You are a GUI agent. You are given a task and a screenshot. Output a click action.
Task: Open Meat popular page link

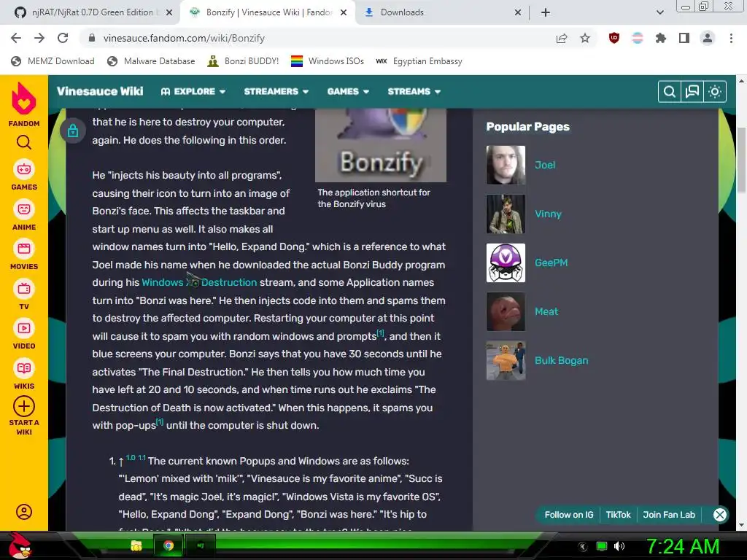click(546, 311)
